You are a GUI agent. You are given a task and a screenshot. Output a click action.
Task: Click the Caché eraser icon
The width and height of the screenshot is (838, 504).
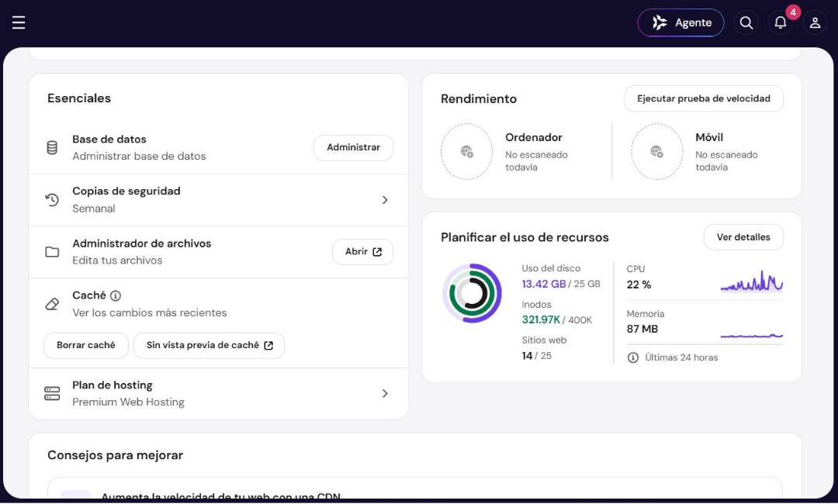click(x=52, y=304)
